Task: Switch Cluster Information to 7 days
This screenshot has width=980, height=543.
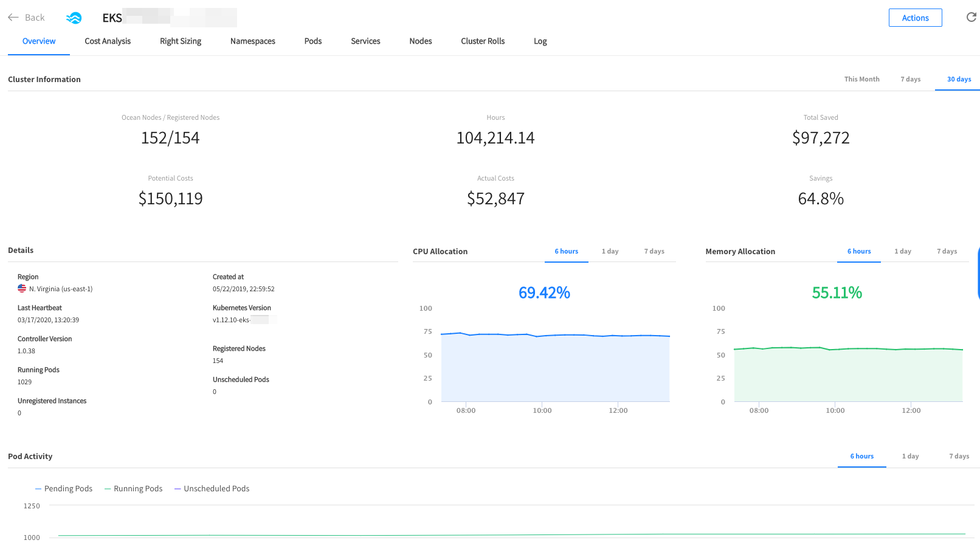Action: 910,79
